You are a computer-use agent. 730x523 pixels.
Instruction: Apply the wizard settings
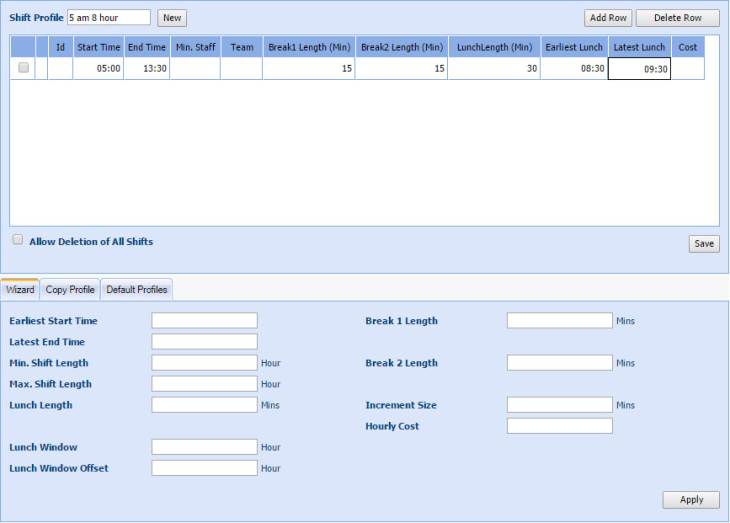(x=691, y=500)
